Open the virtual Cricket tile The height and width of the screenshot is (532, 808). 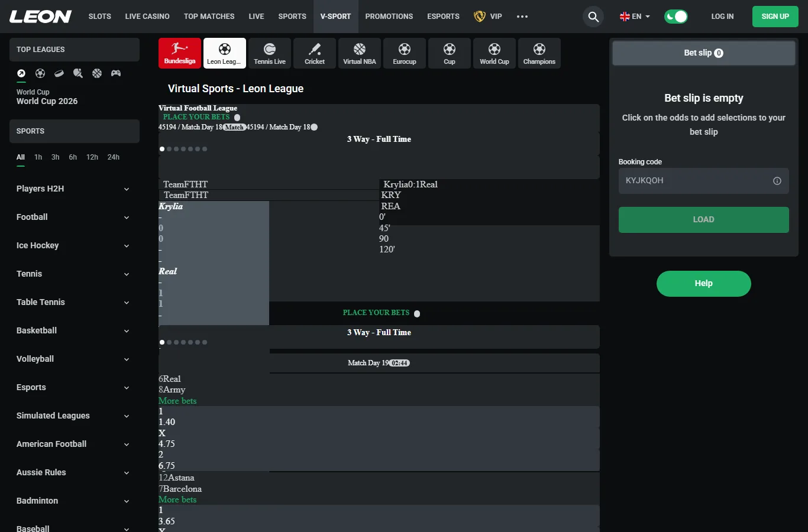click(315, 53)
